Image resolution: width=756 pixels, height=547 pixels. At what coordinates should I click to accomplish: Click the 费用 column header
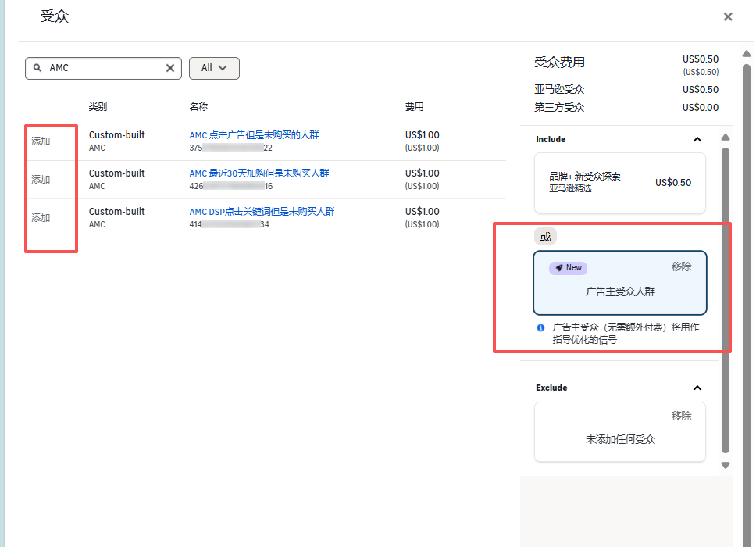coord(414,107)
